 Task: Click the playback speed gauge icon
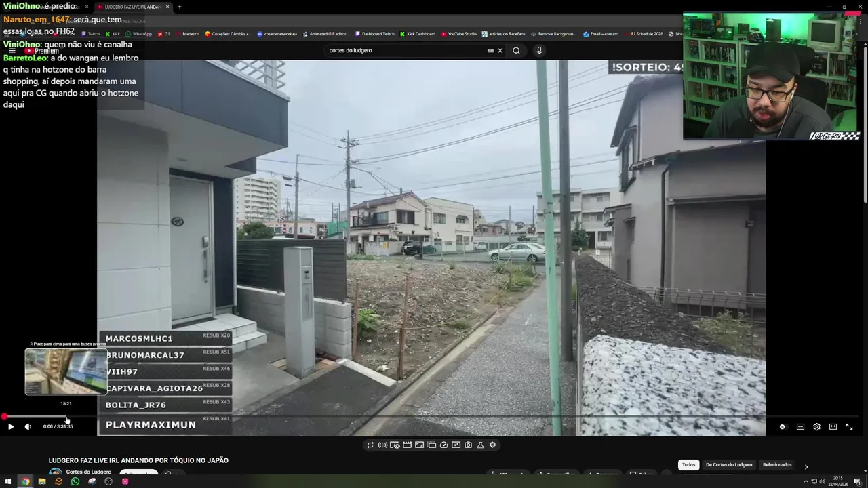(443, 445)
